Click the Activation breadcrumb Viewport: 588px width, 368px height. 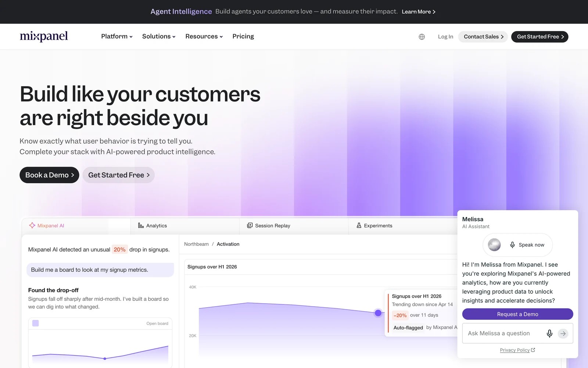pyautogui.click(x=228, y=244)
